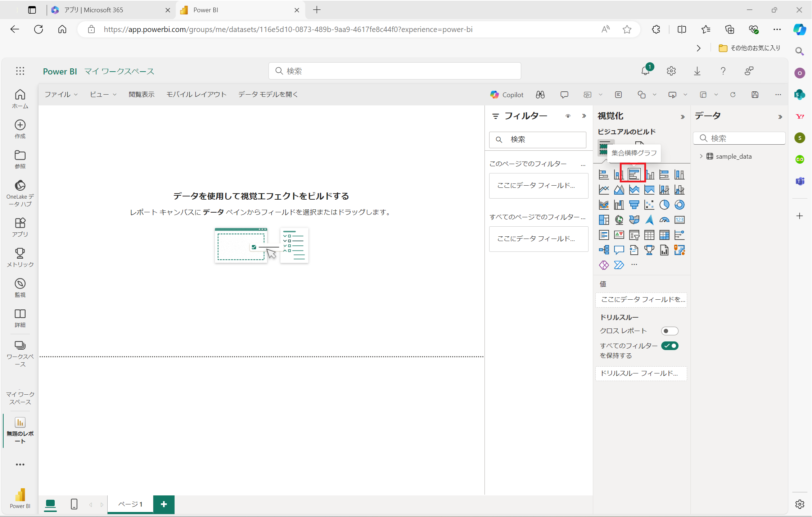Viewport: 812px width, 517px height.
Task: Open the View dropdown menu
Action: pos(103,94)
